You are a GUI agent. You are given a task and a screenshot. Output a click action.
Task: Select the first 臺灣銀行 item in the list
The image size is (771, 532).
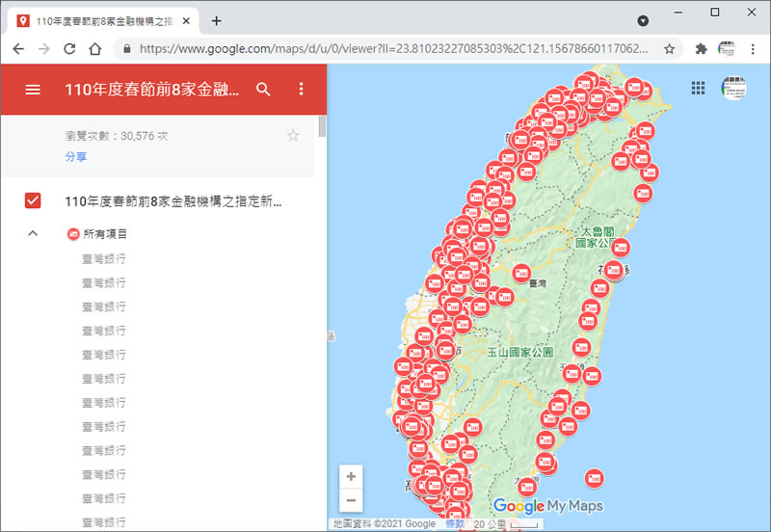pos(104,258)
